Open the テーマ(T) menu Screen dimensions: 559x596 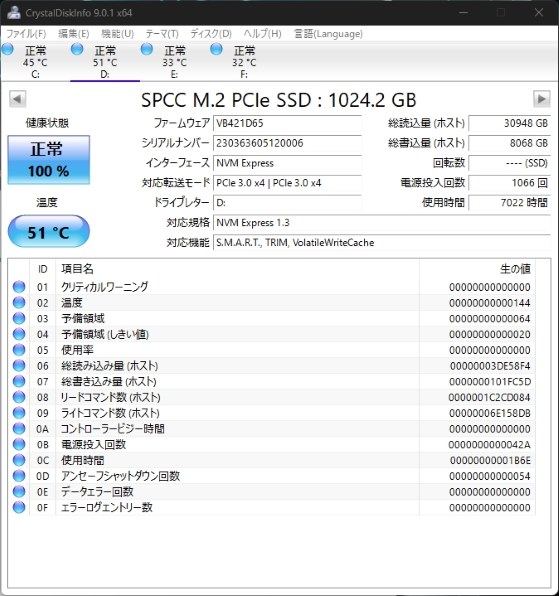pyautogui.click(x=162, y=34)
